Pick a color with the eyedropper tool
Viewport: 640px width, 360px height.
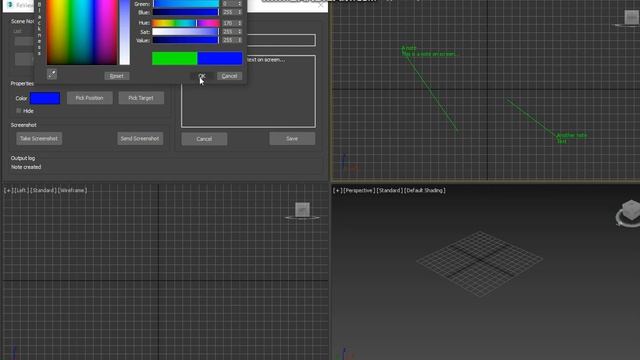click(x=52, y=74)
